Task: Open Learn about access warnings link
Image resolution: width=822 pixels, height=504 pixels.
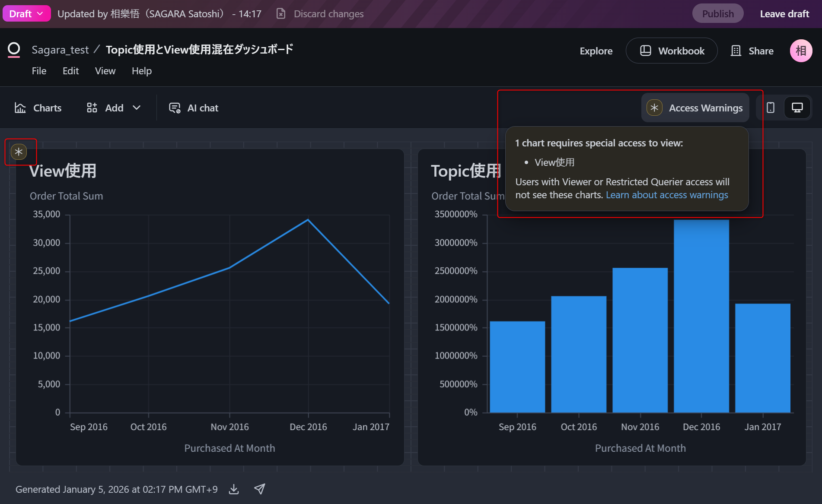Action: (x=666, y=195)
